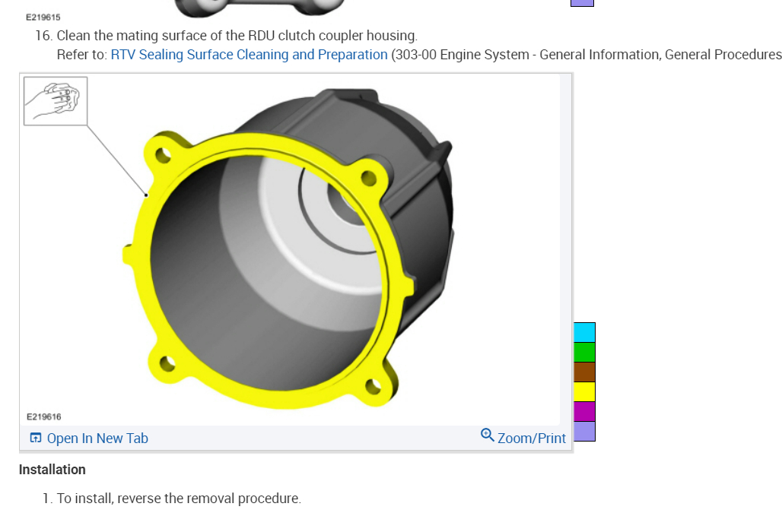Screen dimensions: 782x532
Task: Click the '303-00 Engine System - General Information' text
Action: 527,54
